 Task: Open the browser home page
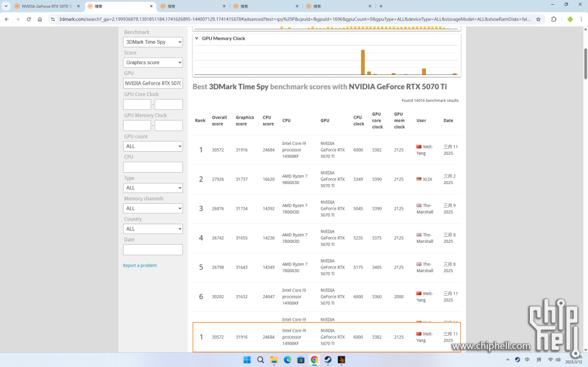[40, 20]
